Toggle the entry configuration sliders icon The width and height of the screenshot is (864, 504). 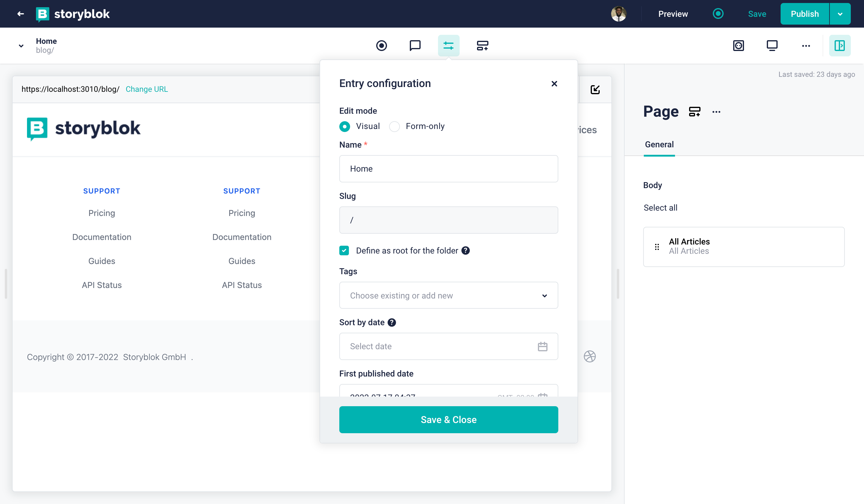448,46
